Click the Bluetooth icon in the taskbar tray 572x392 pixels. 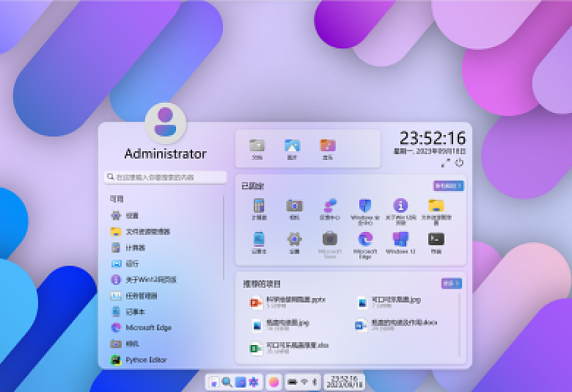coord(314,382)
